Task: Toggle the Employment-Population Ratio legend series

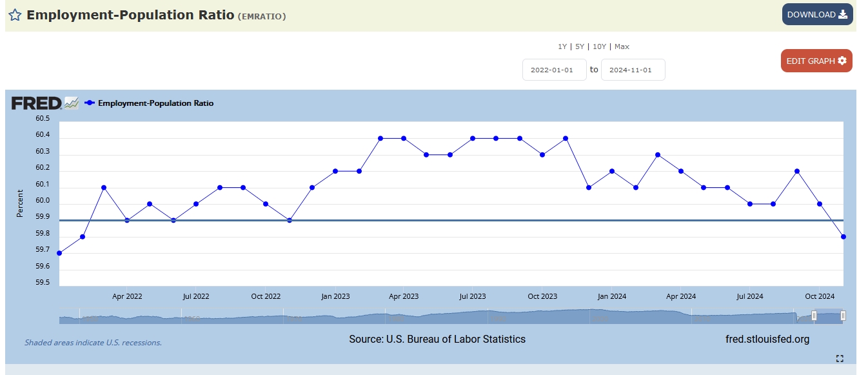Action: coord(155,103)
